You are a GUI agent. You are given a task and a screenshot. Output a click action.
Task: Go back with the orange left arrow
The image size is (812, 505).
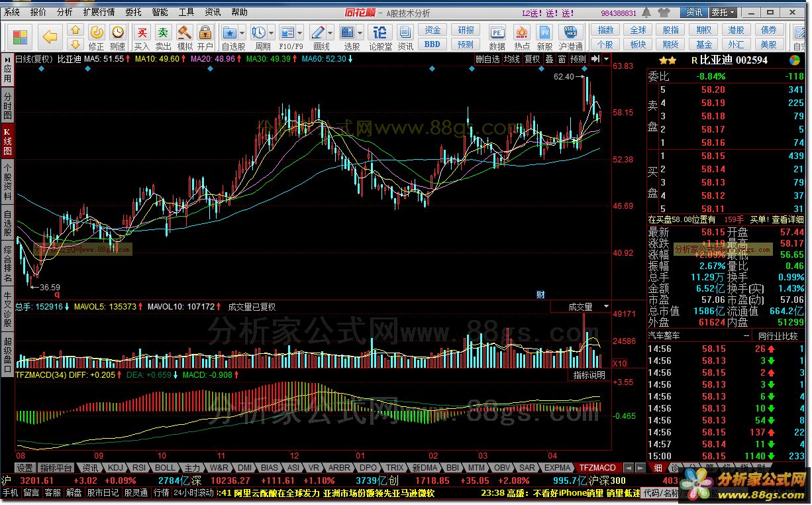pyautogui.click(x=50, y=37)
